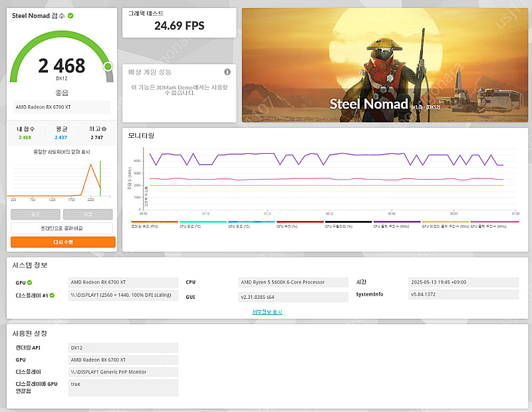Viewport: 532px width, 412px height.
Task: Click the green check icon next to GPU label
Action: 29,282
